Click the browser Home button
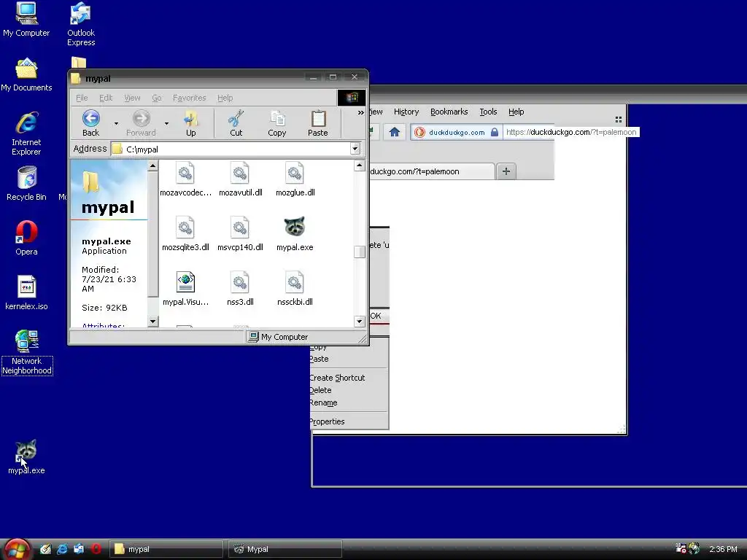The image size is (747, 560). click(395, 132)
